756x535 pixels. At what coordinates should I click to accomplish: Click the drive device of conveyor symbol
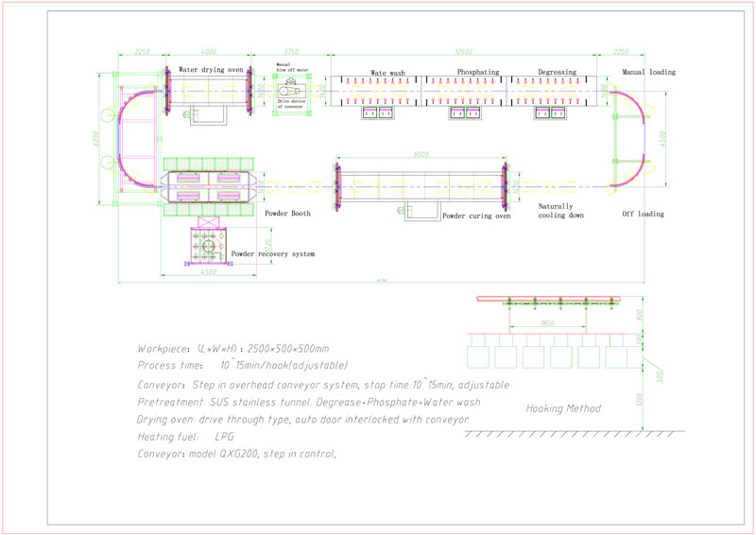(x=289, y=91)
